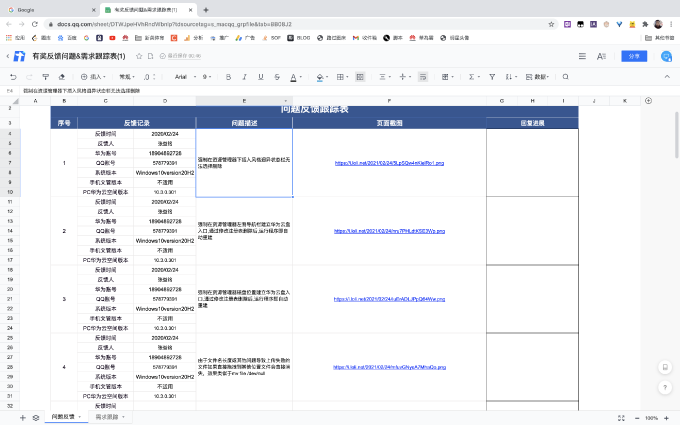Switch to the 需求跟踪 sheet tab
The width and height of the screenshot is (680, 425).
(108, 417)
